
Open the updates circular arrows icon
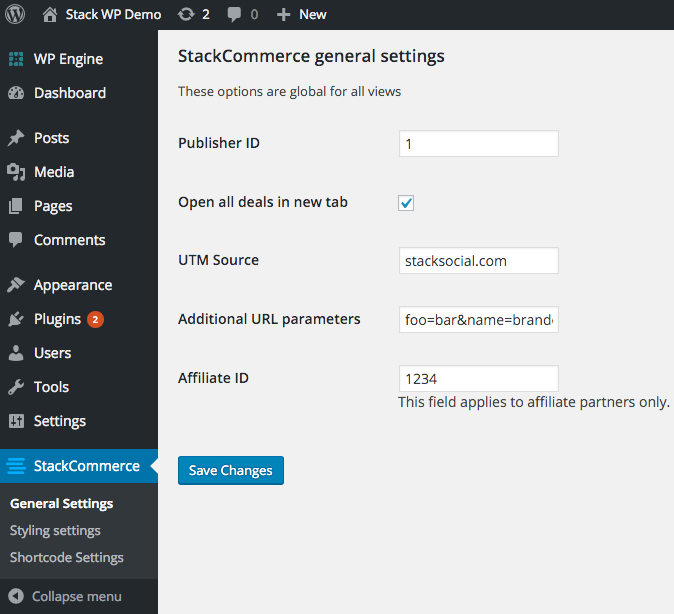click(x=186, y=14)
